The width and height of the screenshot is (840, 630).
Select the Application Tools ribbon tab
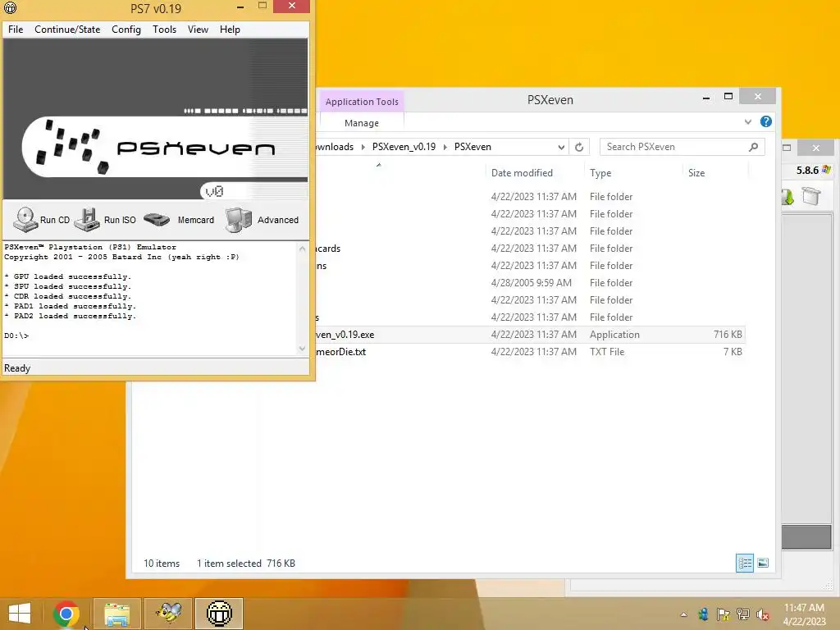point(362,101)
